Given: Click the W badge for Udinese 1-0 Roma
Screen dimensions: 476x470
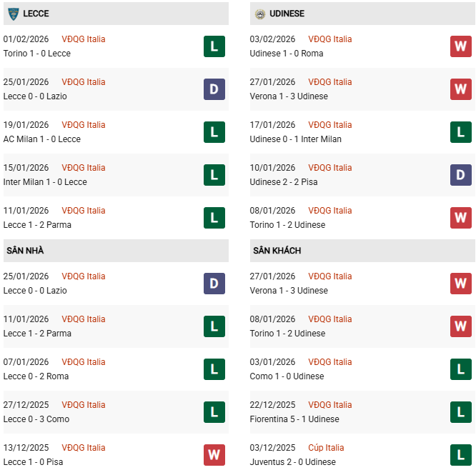Looking at the screenshot, I should (x=460, y=46).
